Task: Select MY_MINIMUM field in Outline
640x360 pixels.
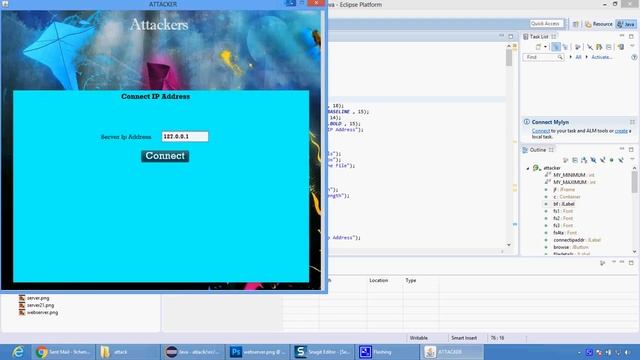Action: coord(574,175)
